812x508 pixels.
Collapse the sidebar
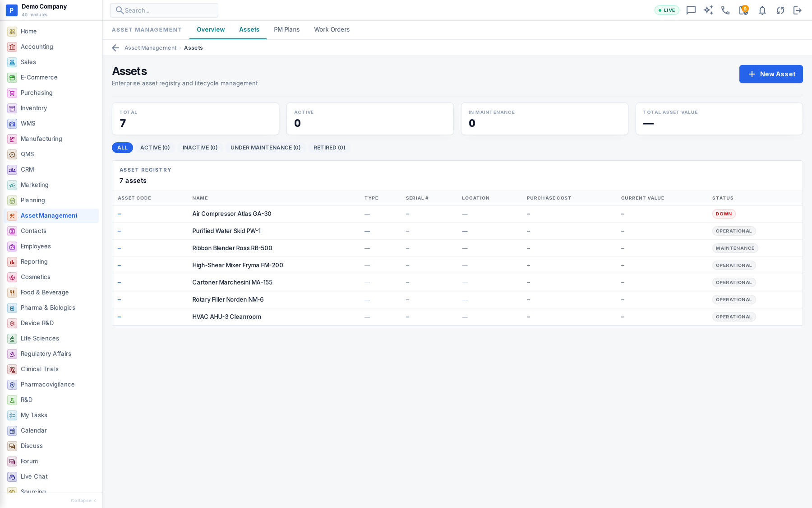83,500
